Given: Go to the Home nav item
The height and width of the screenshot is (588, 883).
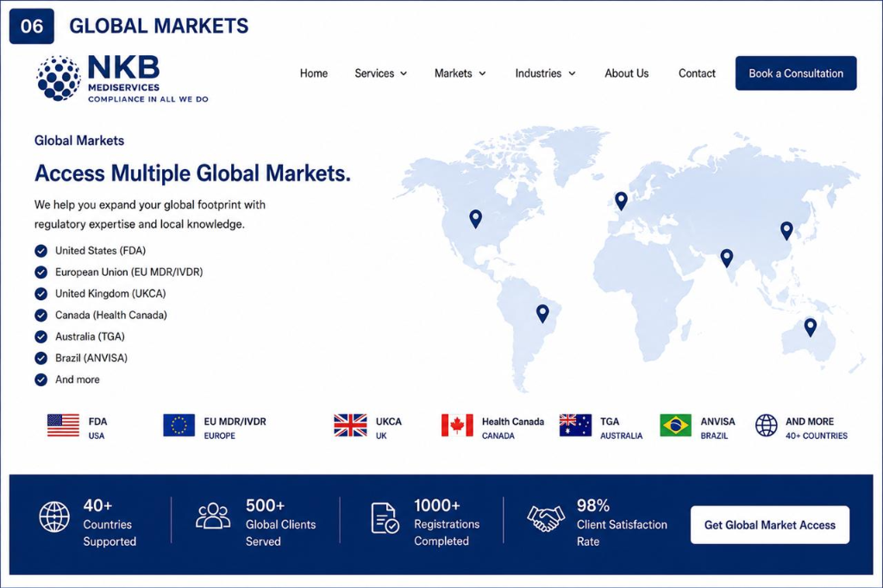Looking at the screenshot, I should tap(314, 73).
